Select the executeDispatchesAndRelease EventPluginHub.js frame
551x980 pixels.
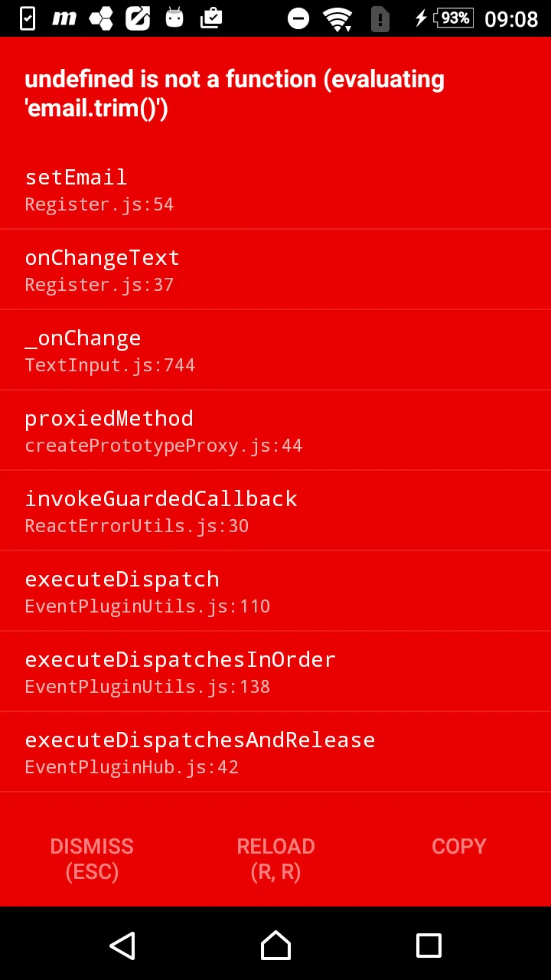[x=275, y=752]
